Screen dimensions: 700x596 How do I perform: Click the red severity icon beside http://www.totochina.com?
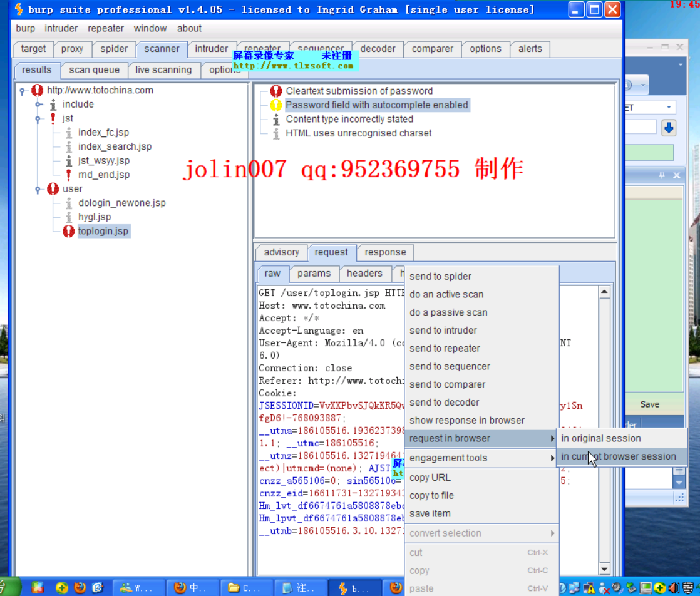37,90
